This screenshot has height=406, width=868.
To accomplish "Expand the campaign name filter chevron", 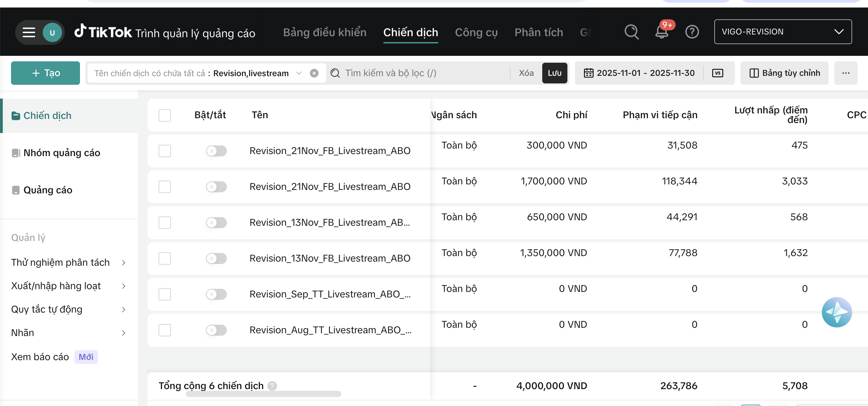I will pyautogui.click(x=299, y=73).
